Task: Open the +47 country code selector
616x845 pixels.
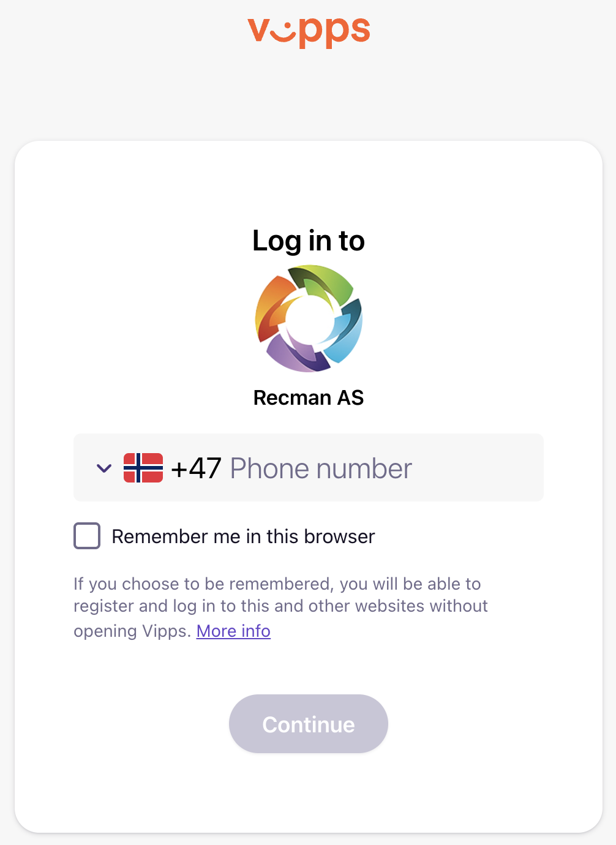Action: point(196,468)
